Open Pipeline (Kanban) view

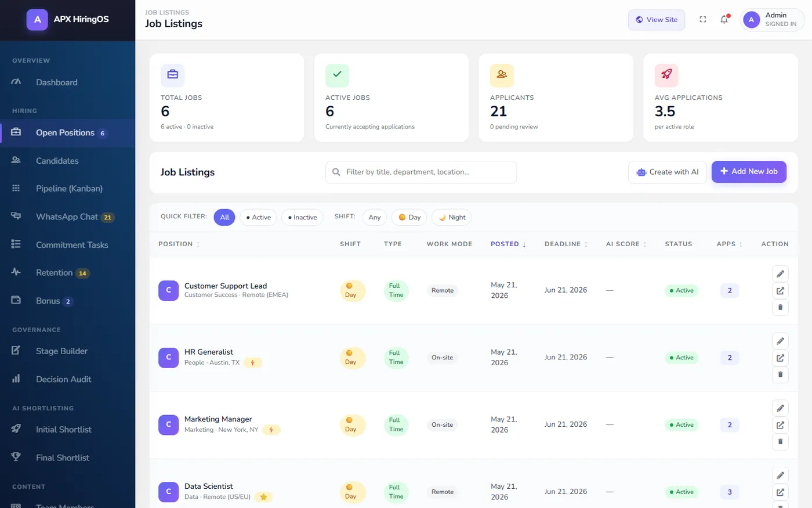pos(67,189)
